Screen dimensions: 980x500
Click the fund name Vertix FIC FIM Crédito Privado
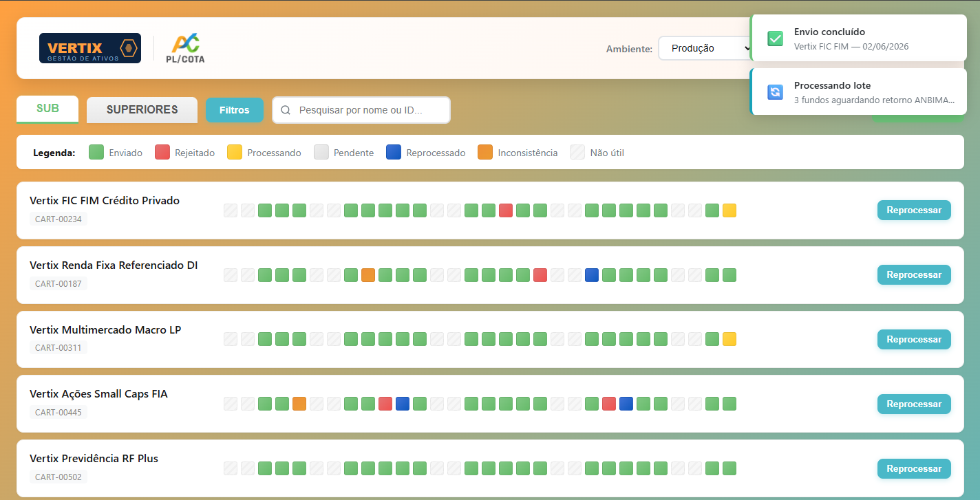[105, 201]
